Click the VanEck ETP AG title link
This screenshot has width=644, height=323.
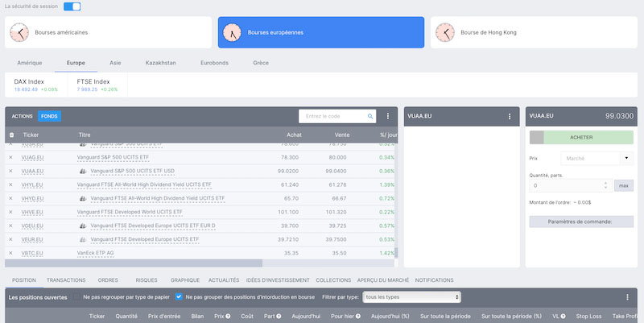95,253
